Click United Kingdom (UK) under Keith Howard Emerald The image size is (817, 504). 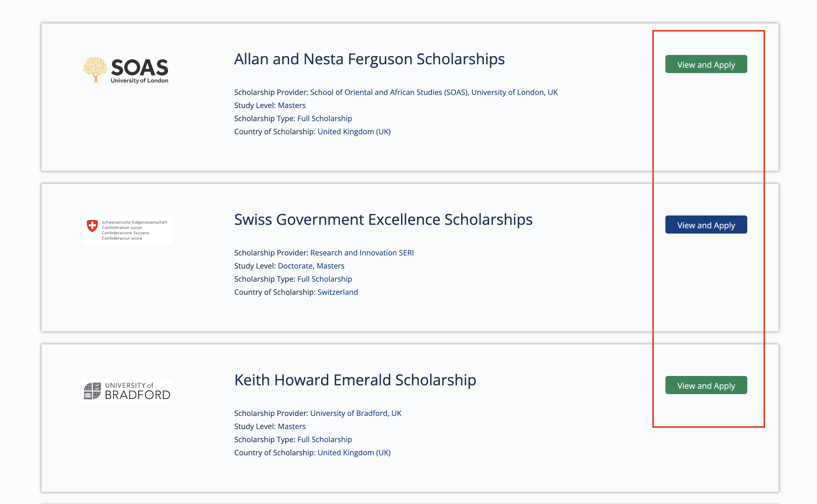tap(354, 453)
